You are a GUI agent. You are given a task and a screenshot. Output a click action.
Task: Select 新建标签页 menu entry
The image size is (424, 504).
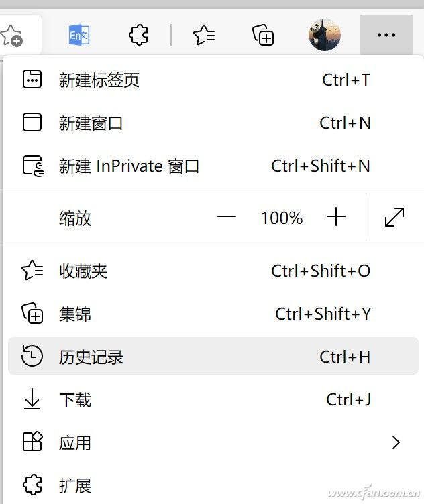[x=99, y=80]
